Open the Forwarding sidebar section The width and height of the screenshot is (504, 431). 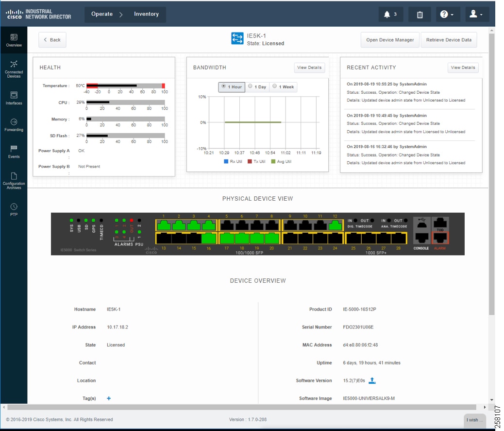pos(14,125)
